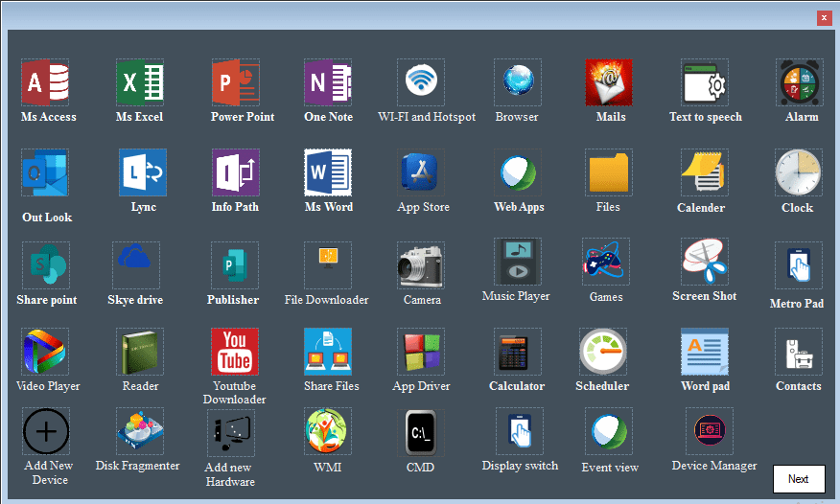Click the Next button
This screenshot has height=504, width=840.
(798, 479)
